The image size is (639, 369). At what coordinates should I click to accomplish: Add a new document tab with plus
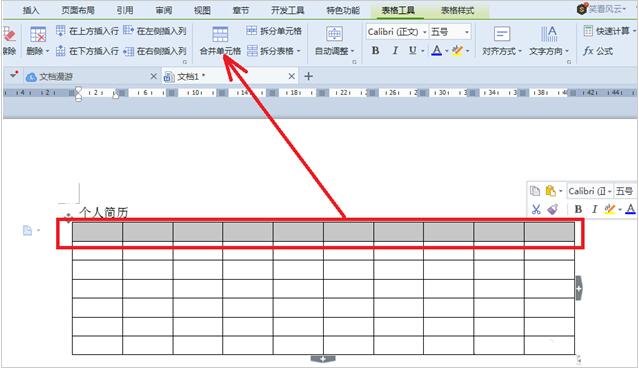pyautogui.click(x=308, y=76)
